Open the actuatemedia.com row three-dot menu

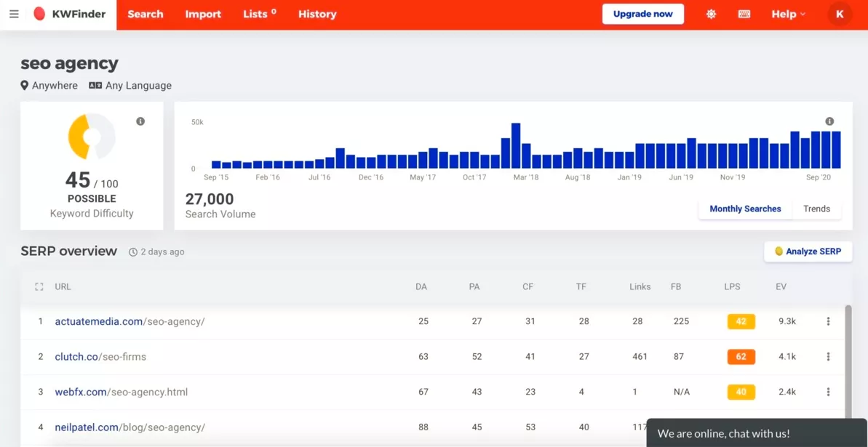click(x=828, y=321)
